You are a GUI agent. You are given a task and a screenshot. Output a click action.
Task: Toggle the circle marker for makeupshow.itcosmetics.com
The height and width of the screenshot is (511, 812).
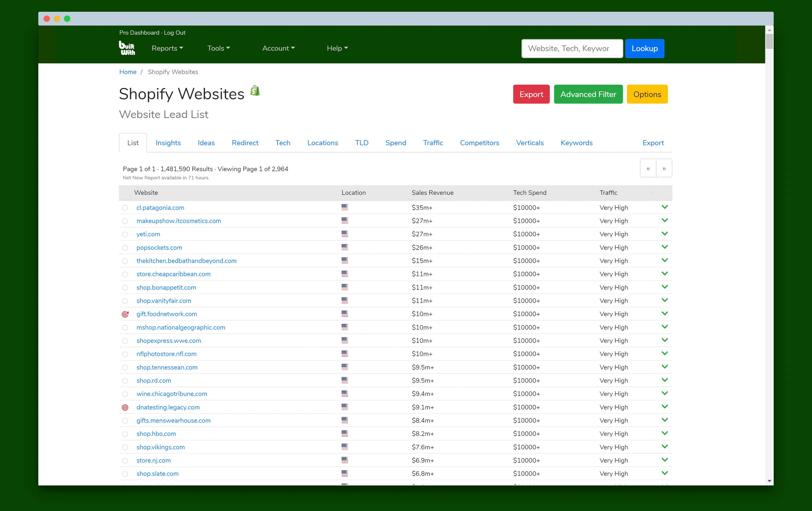point(125,221)
